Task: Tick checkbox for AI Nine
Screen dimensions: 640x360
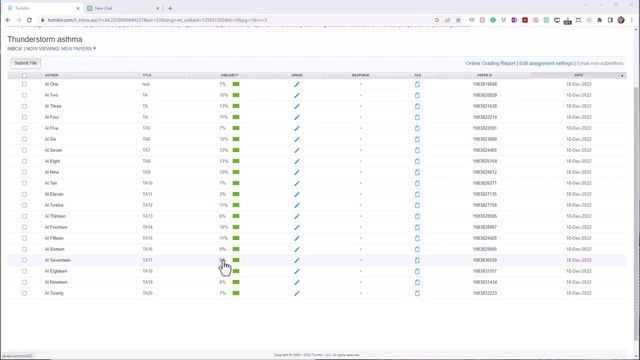Action: coord(24,173)
